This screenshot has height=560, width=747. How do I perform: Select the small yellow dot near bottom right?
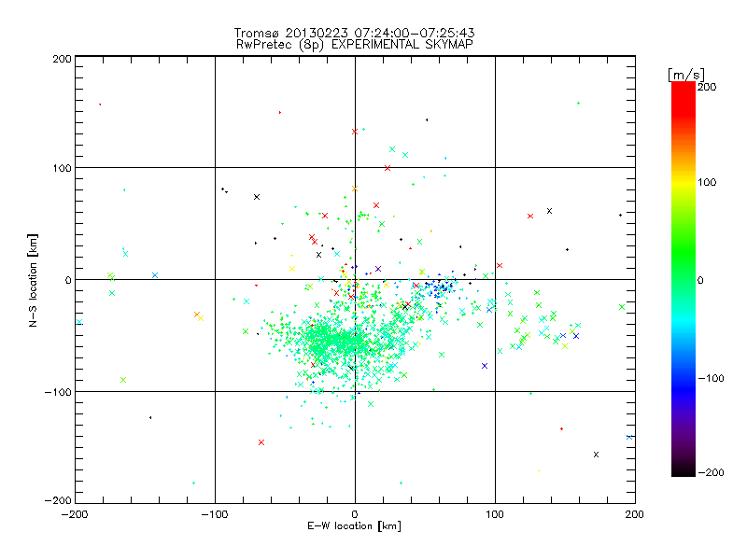coord(539,470)
